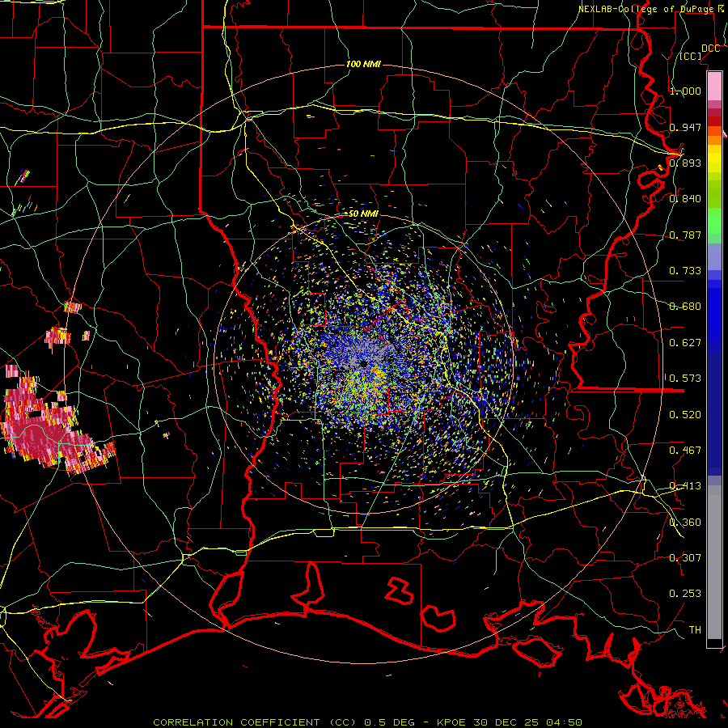Click the [CC] unit label above the color bar
The height and width of the screenshot is (728, 728).
pyautogui.click(x=691, y=56)
